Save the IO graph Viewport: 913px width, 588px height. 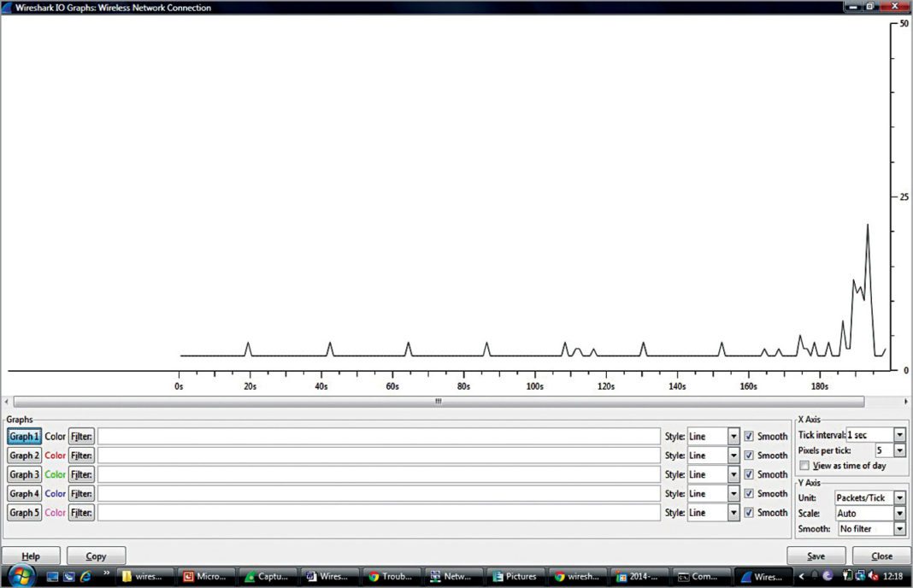click(x=816, y=556)
